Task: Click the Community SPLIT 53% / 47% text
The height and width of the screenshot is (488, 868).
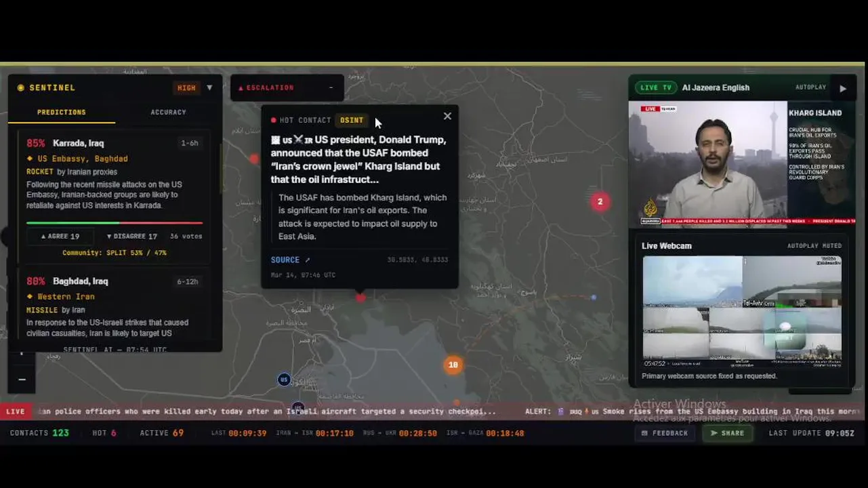Action: [x=115, y=253]
